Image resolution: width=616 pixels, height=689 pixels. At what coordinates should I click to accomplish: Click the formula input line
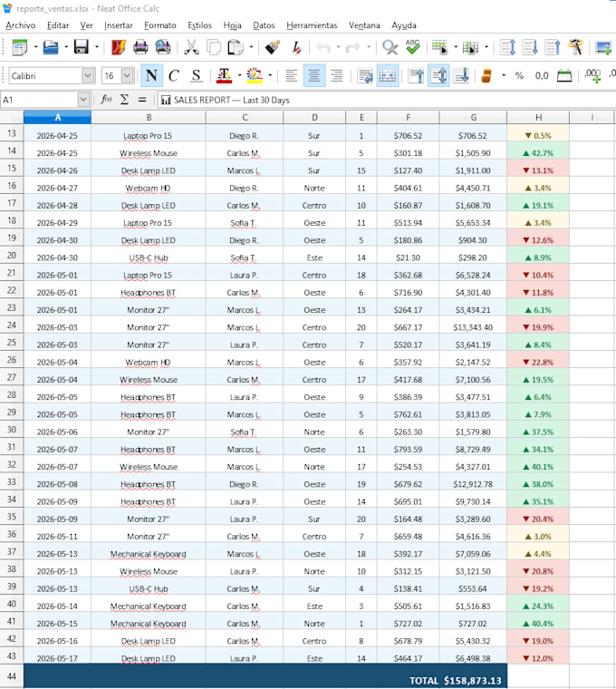click(x=387, y=101)
